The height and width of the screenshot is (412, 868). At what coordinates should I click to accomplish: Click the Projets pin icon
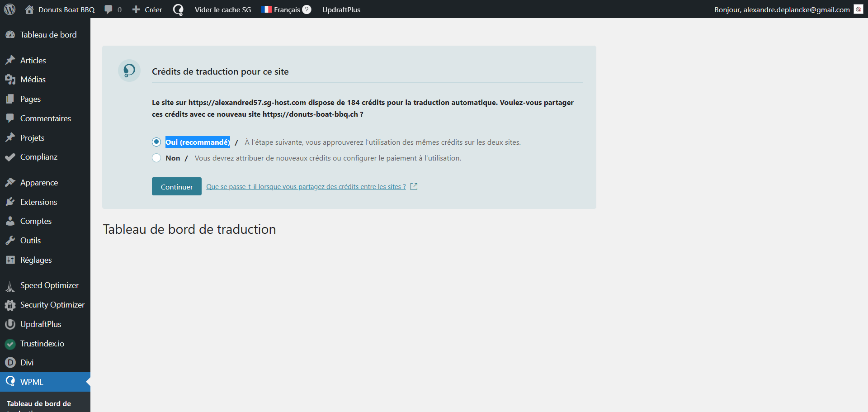[x=10, y=137]
